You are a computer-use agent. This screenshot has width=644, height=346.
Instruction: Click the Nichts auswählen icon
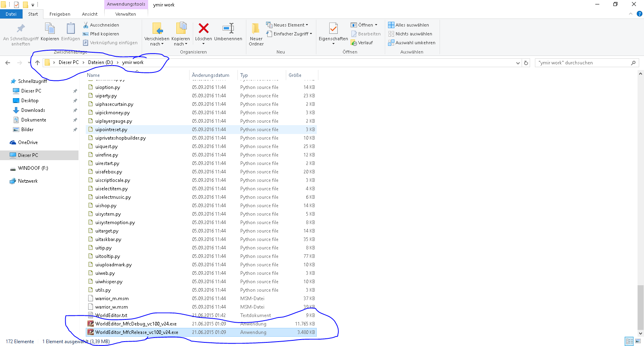click(x=391, y=34)
